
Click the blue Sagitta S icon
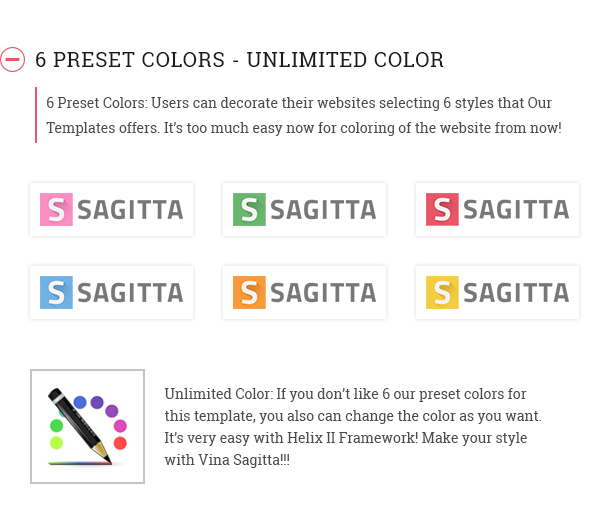coord(56,292)
